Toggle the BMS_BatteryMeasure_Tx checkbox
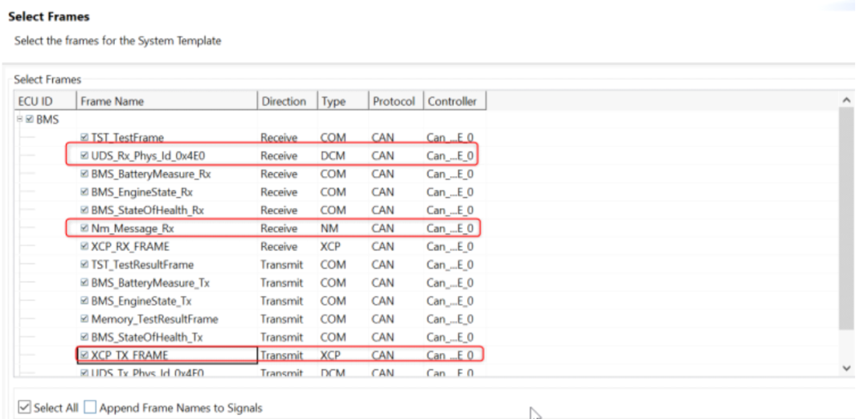 click(x=84, y=283)
